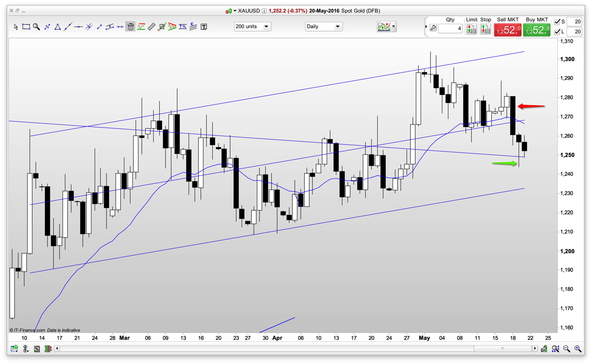Open the indicators chart-icon dropdown arrow
Image resolution: width=592 pixels, height=364 pixels.
point(394,26)
